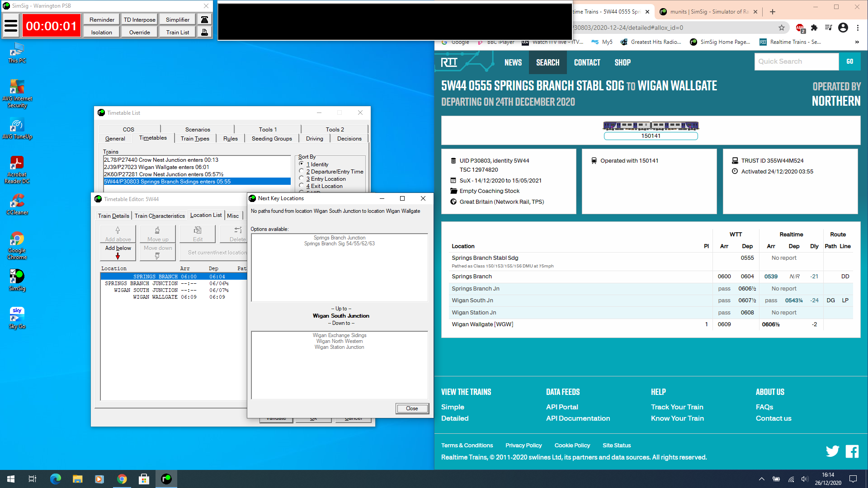Click the Reminder button in SimSig toolbar
868x488 pixels.
102,19
